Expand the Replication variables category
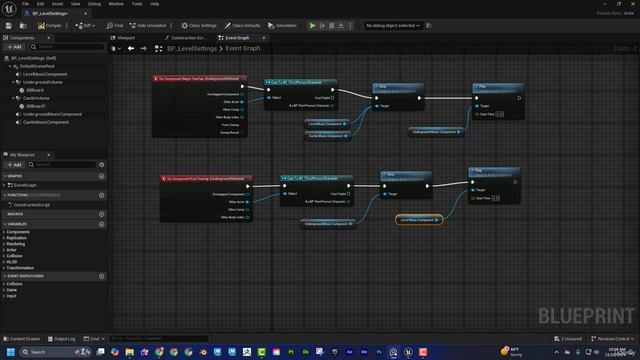 4,238
